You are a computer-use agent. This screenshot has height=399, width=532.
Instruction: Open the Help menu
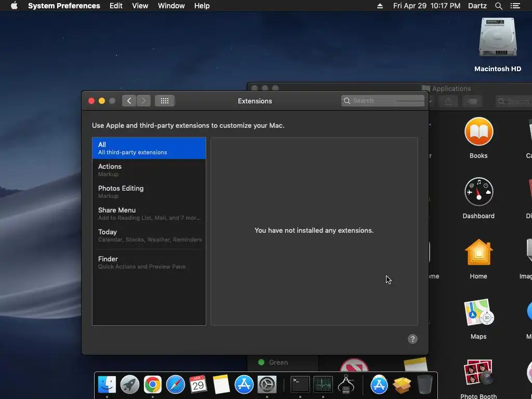pos(202,6)
